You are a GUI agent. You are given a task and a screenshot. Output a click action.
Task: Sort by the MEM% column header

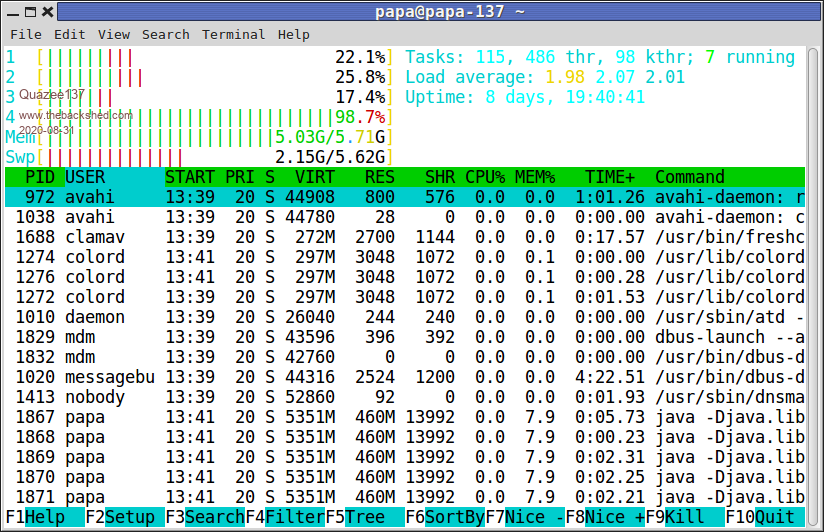[534, 177]
